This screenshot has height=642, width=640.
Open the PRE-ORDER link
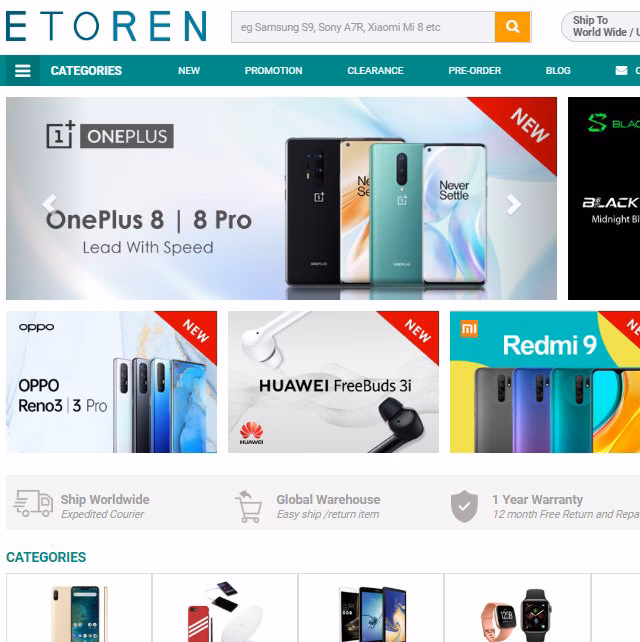click(x=475, y=71)
